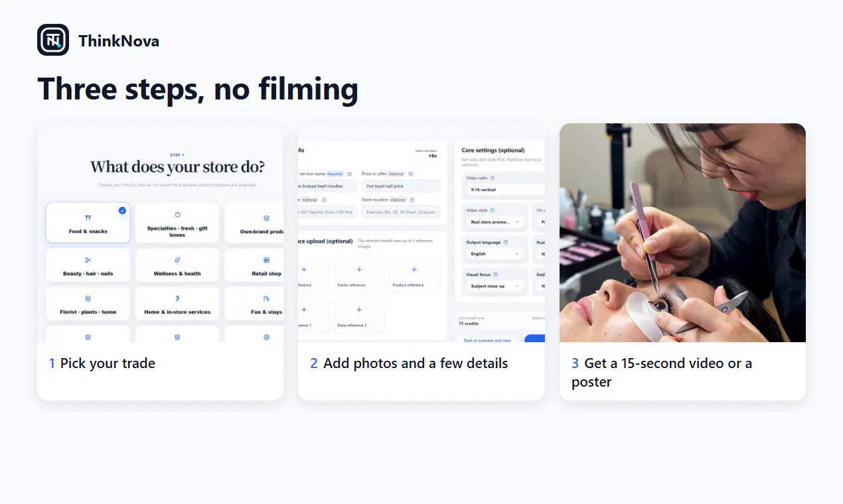Click the caption 2 Add photos and a few details

409,363
